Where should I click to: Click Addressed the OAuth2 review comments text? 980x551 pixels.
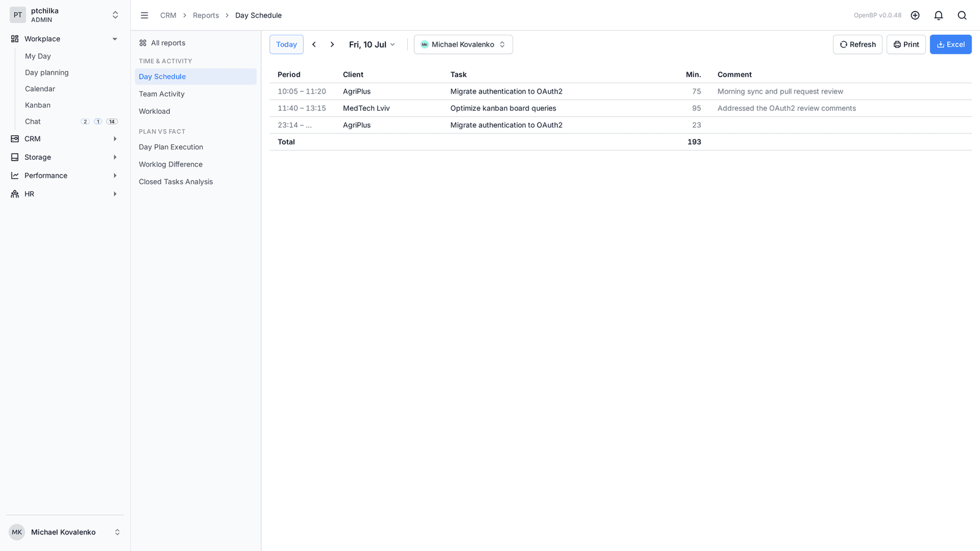click(x=786, y=108)
